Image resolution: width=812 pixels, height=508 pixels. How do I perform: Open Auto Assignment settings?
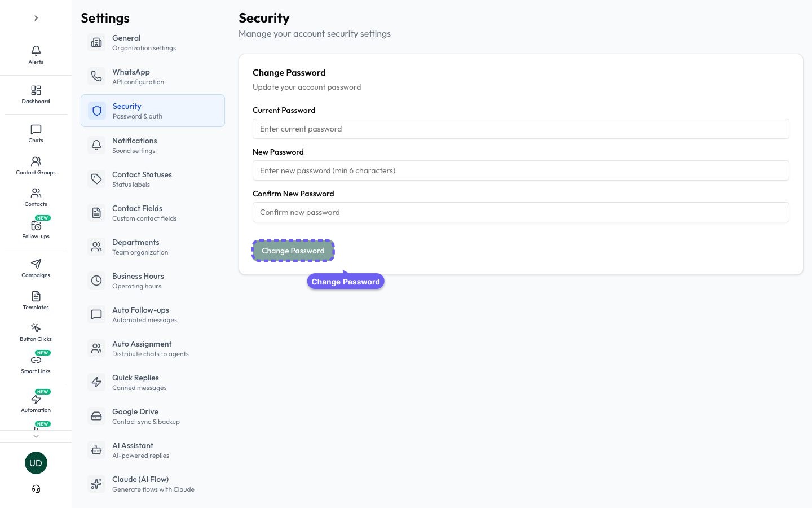click(x=153, y=349)
